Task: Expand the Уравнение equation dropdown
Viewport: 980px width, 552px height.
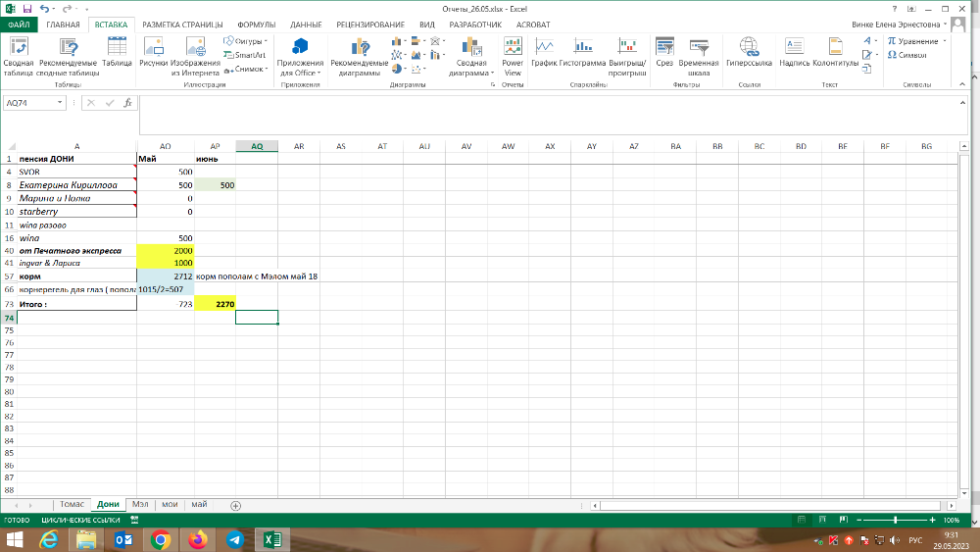Action: 946,41
